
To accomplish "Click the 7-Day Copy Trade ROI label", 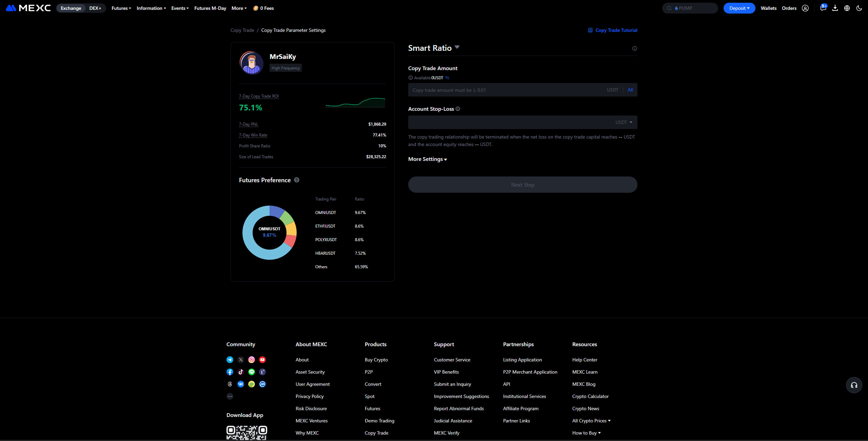I will pos(259,96).
